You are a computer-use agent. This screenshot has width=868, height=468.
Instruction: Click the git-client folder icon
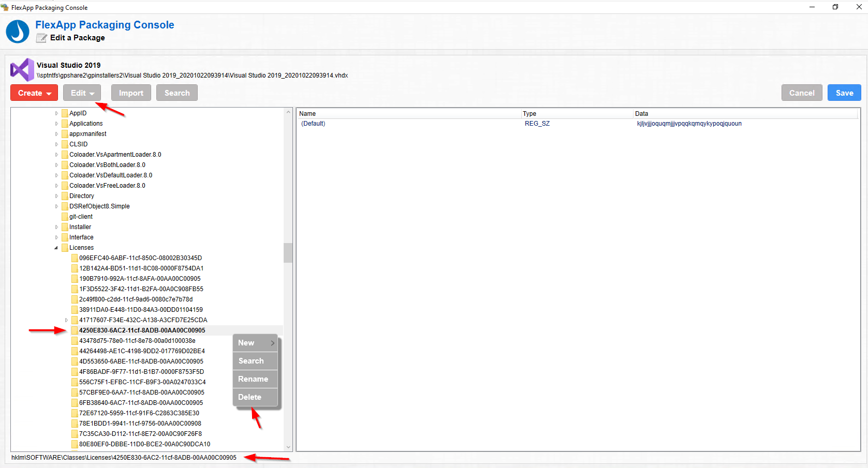[65, 217]
